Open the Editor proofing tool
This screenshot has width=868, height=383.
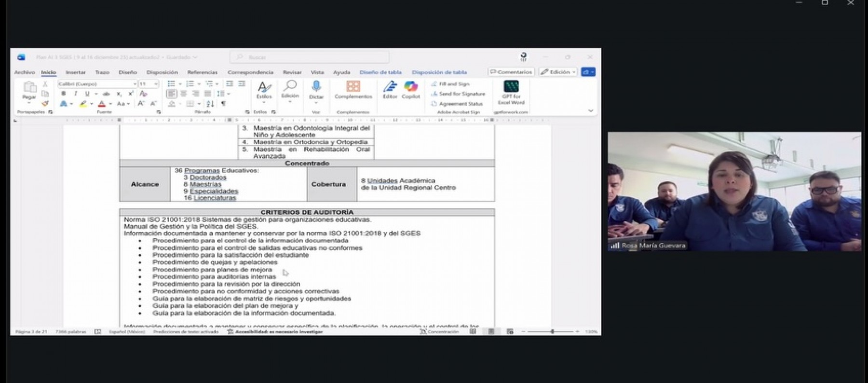[x=390, y=90]
